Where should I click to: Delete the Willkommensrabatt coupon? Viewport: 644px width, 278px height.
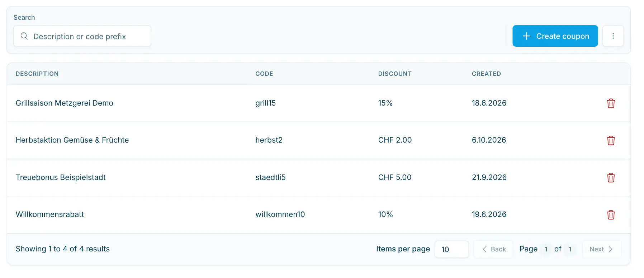(611, 215)
